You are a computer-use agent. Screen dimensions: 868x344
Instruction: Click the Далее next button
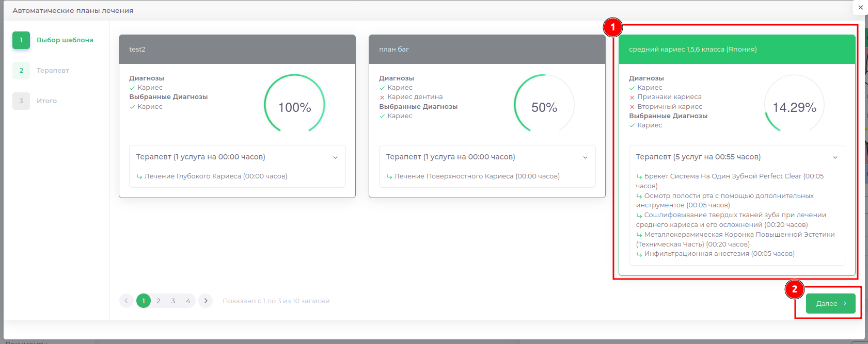[830, 304]
